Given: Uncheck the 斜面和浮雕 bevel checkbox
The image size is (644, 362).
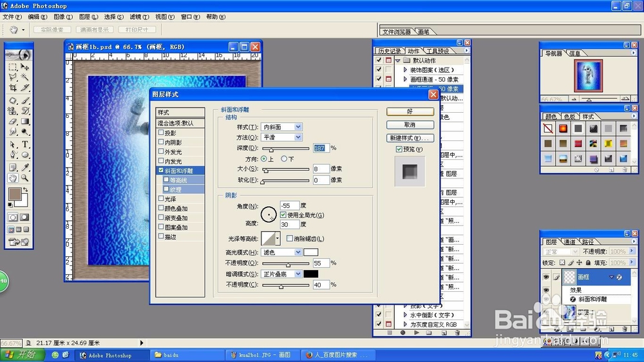Looking at the screenshot, I should coord(161,170).
